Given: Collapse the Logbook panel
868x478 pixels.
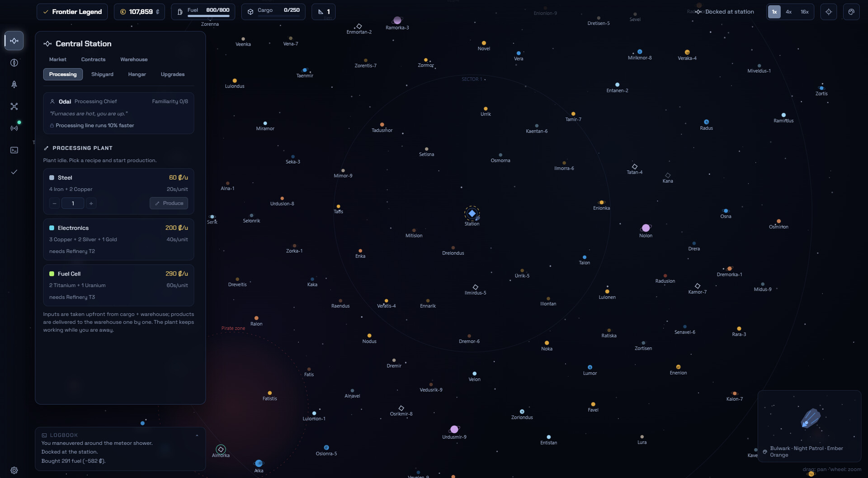Looking at the screenshot, I should coord(197,435).
